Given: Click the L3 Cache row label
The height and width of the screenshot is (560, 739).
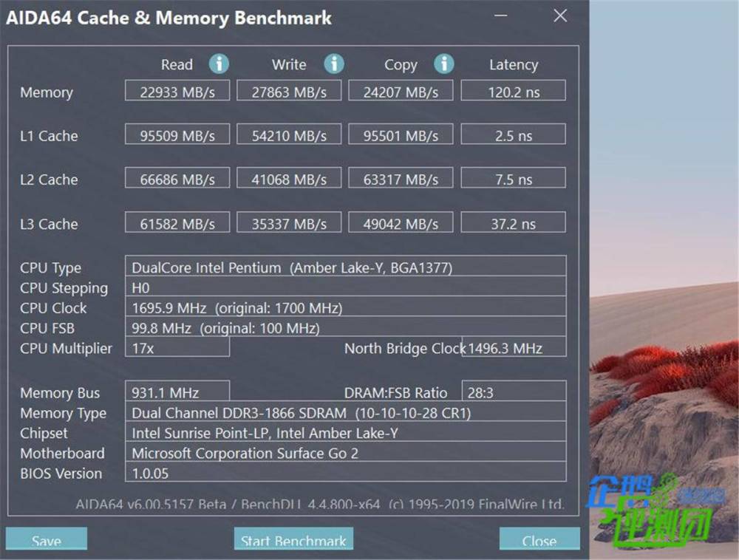Looking at the screenshot, I should coord(49,224).
